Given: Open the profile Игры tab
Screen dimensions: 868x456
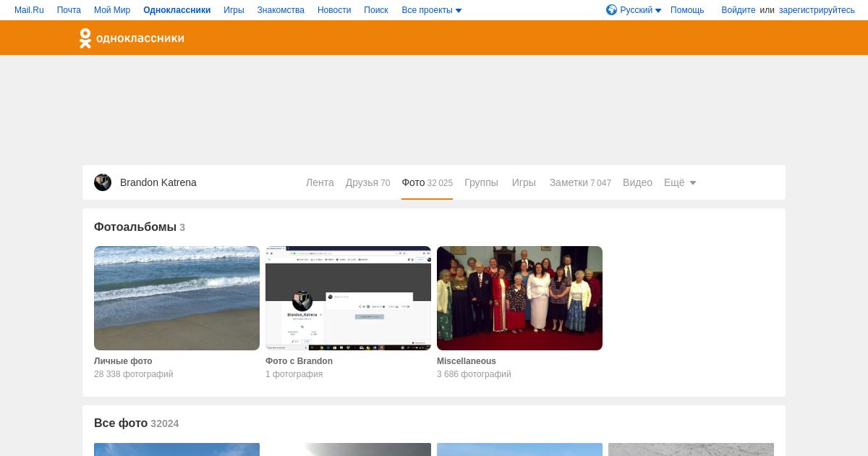Looking at the screenshot, I should (x=524, y=182).
